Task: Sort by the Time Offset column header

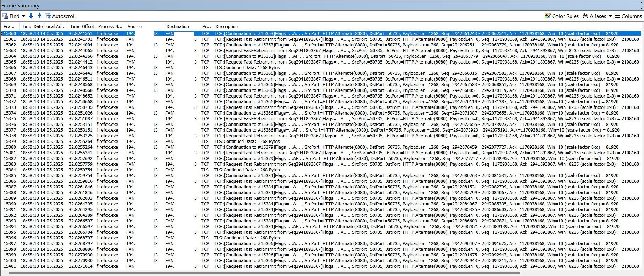Action: coord(82,26)
